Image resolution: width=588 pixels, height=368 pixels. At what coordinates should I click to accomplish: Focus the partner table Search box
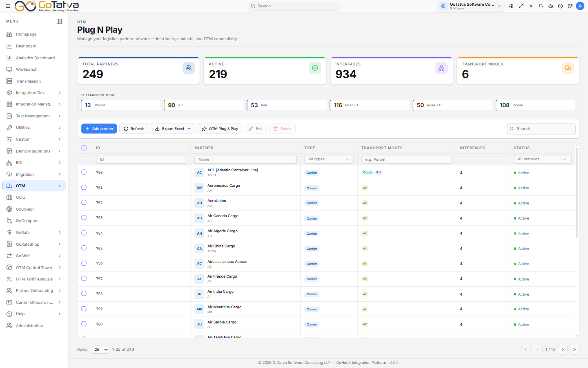[x=541, y=129]
